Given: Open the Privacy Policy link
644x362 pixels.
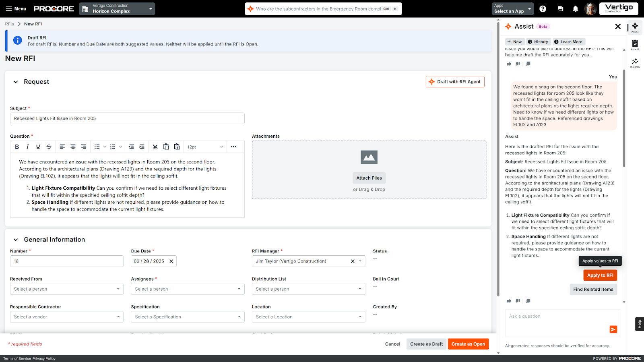Looking at the screenshot, I should pos(44,359).
